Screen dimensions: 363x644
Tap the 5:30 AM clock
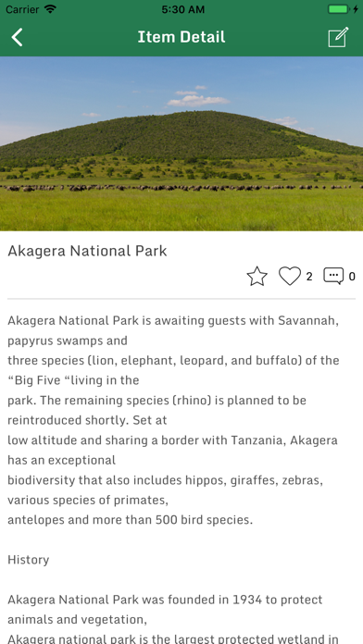point(183,9)
